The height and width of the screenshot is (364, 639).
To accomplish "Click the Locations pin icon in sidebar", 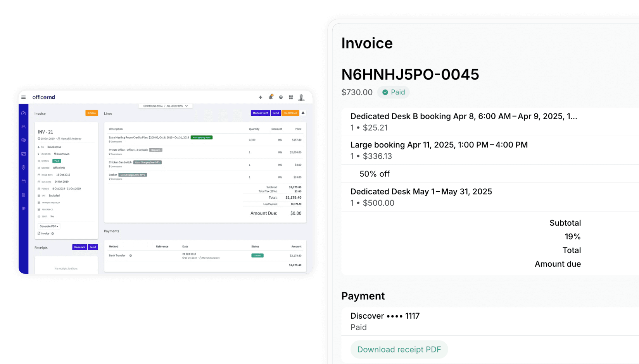I will click(23, 168).
